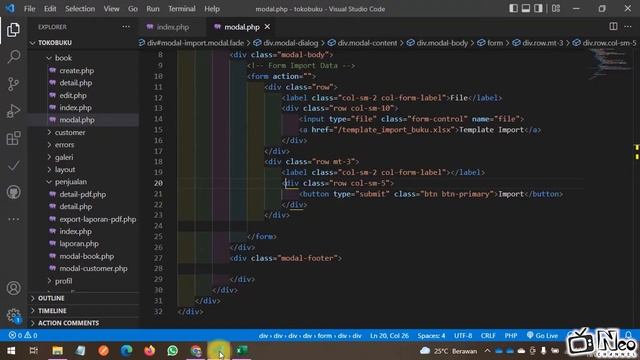This screenshot has height=360, width=640.
Task: Expand the ACTION COMMENTS section
Action: click(68, 323)
